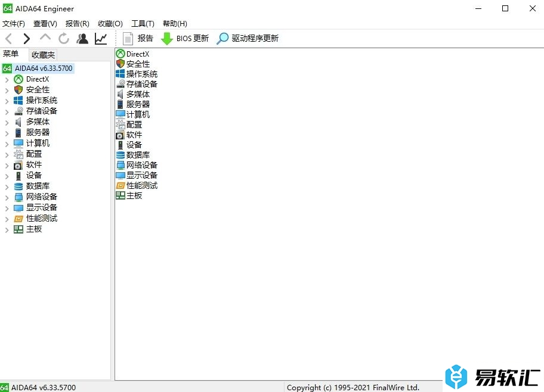544x392 pixels.
Task: Open the 文件(F) menu
Action: [x=14, y=24]
